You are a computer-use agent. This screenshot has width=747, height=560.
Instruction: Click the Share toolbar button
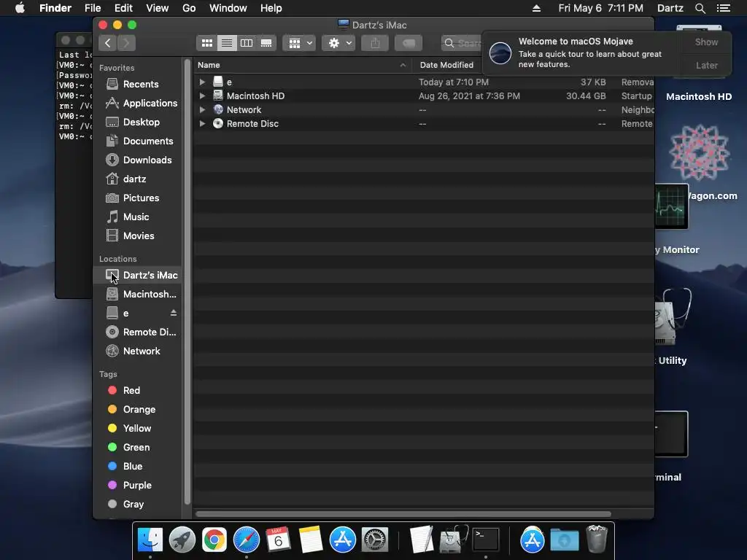pos(376,43)
